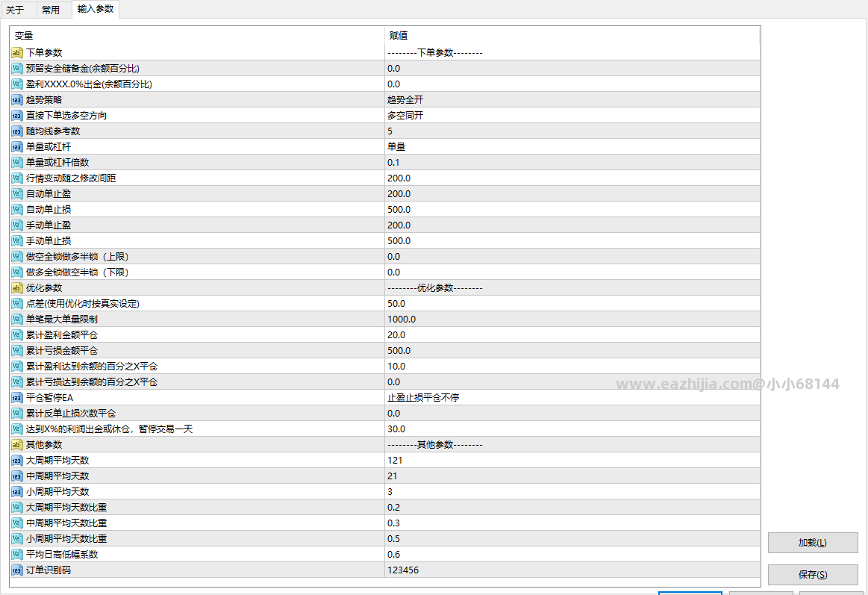Select the 累计亏损金额平仓 row label

62,351
